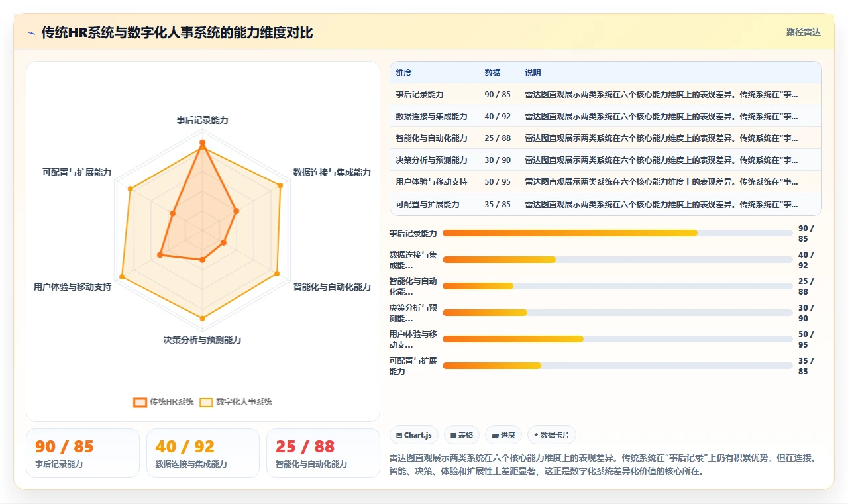
Task: Click 传统HR系统 radar point on 可配置与扩展能力 axis
Action: [x=172, y=213]
